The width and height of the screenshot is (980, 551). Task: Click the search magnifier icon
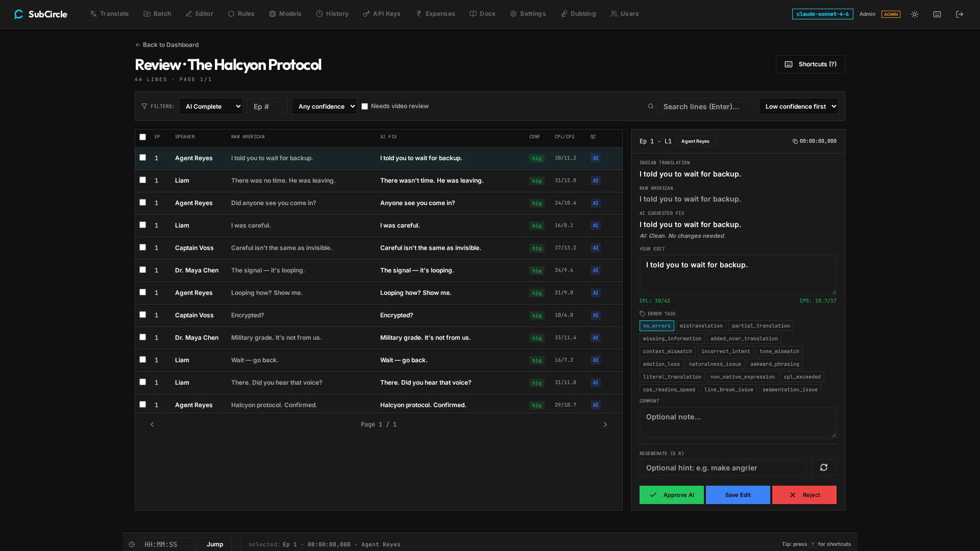[651, 106]
